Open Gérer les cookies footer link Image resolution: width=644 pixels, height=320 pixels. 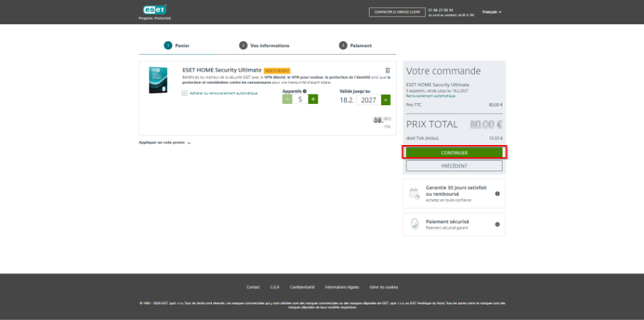click(x=384, y=287)
